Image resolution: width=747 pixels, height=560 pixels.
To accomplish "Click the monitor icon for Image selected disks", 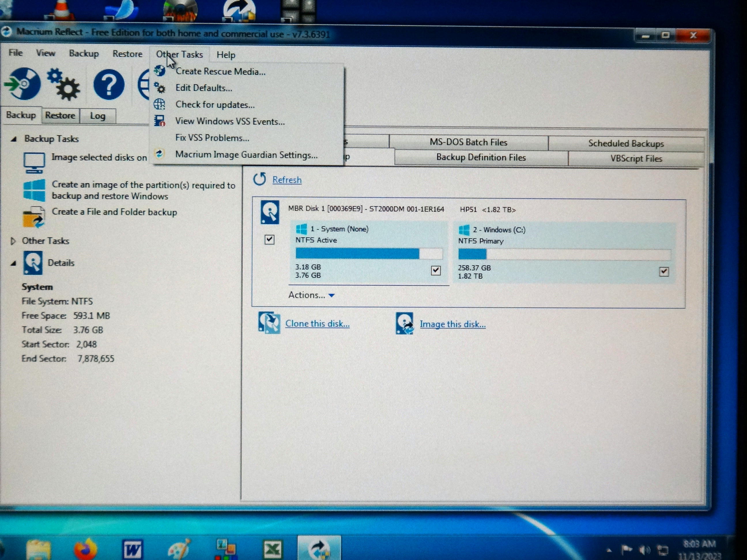I will pyautogui.click(x=34, y=163).
